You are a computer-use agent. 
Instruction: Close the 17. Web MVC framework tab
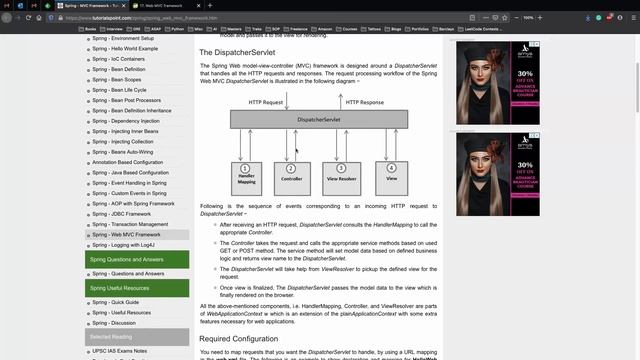pyautogui.click(x=198, y=6)
